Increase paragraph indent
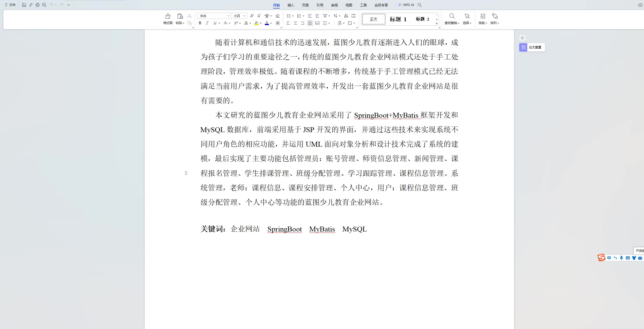Screen dimensions: 644x329 point(317,16)
